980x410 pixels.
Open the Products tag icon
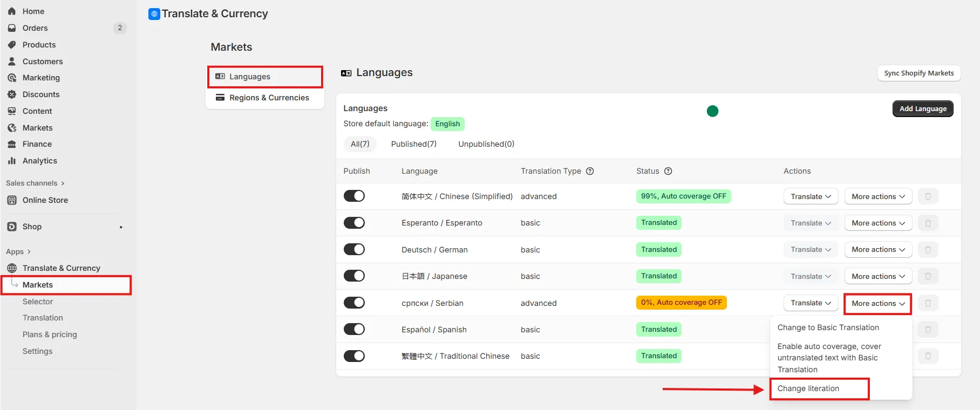(x=12, y=45)
